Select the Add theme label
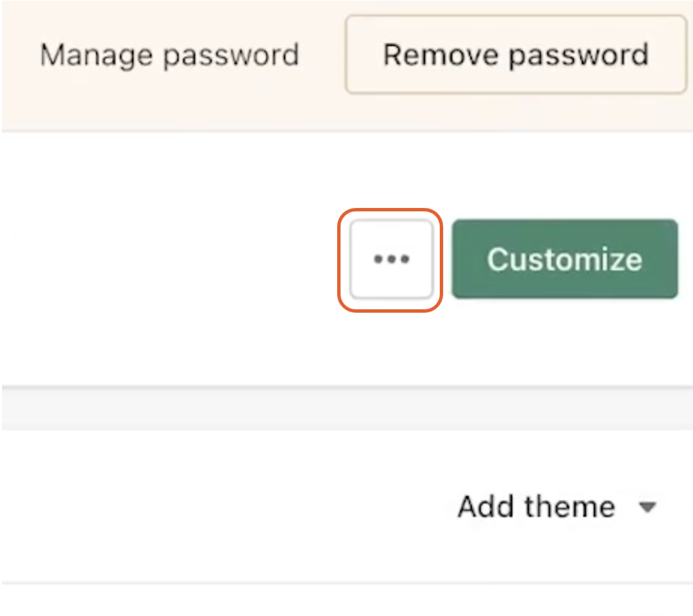693x616 pixels. click(x=536, y=506)
